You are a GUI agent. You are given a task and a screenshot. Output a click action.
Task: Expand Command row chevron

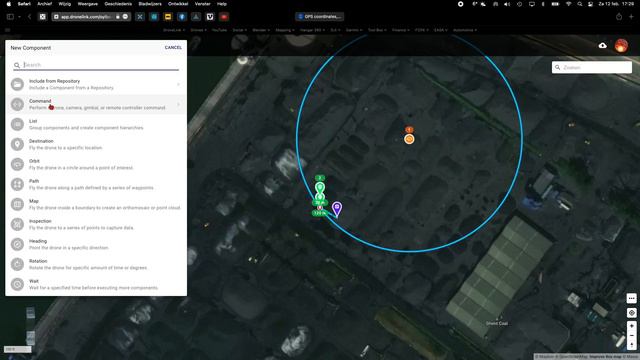(x=178, y=104)
